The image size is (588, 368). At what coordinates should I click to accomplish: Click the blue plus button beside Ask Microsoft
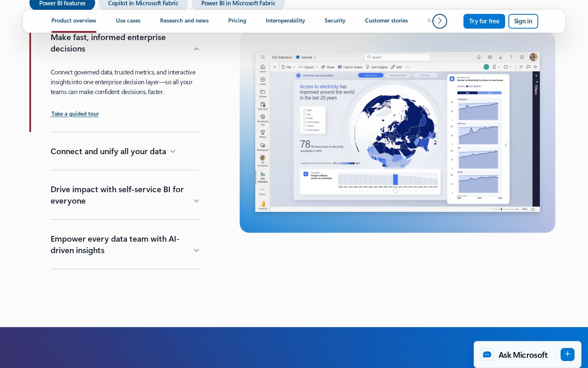568,355
